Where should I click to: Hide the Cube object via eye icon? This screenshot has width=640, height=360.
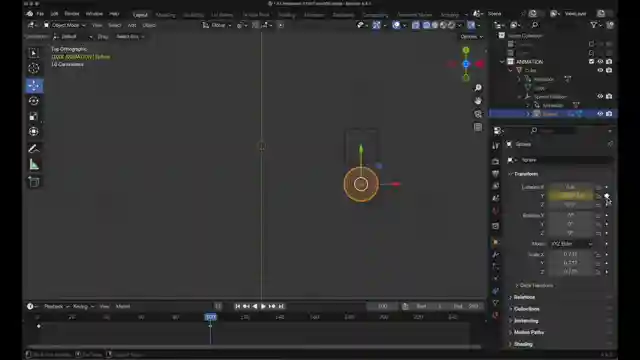[600, 70]
